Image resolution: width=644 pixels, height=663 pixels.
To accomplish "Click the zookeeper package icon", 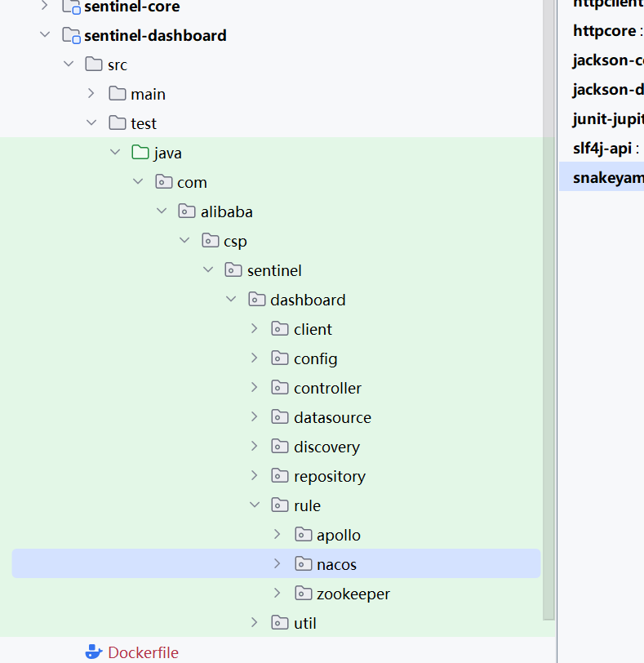I will tap(303, 594).
